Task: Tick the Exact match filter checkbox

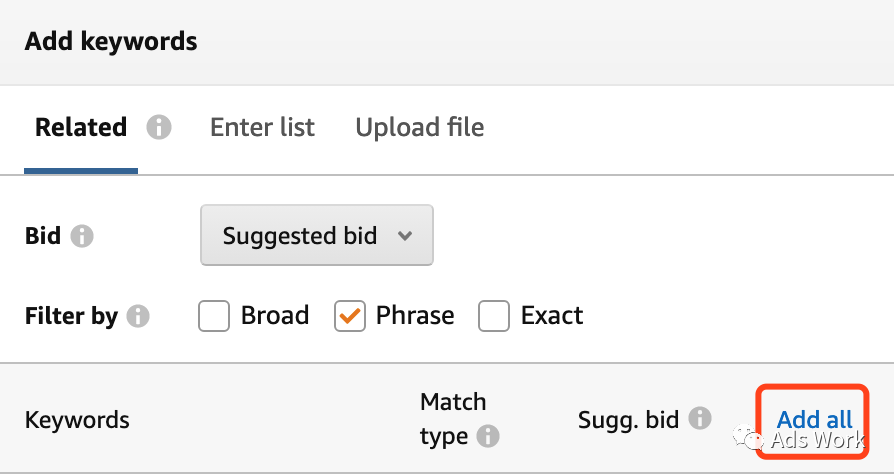Action: tap(494, 316)
